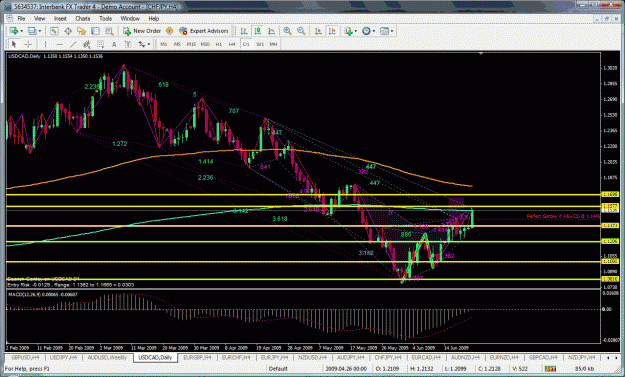Click the New Chart icon
Screen dimensions: 625x377
[14, 31]
